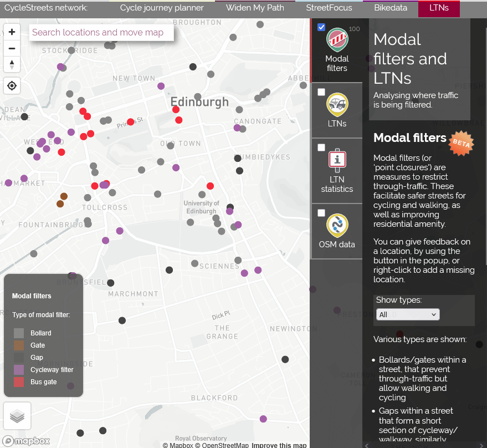This screenshot has width=487, height=448.
Task: Reset map bearing with compass button
Action: coord(12,64)
